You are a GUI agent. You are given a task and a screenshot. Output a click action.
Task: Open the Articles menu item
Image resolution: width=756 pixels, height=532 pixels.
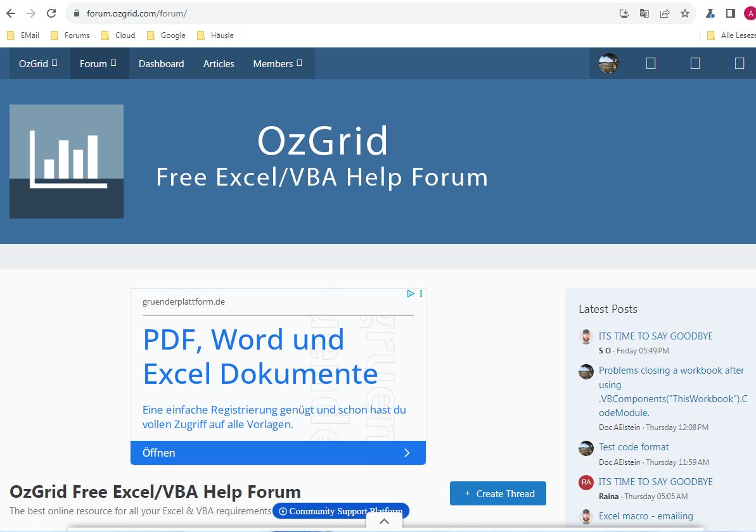[x=219, y=63]
